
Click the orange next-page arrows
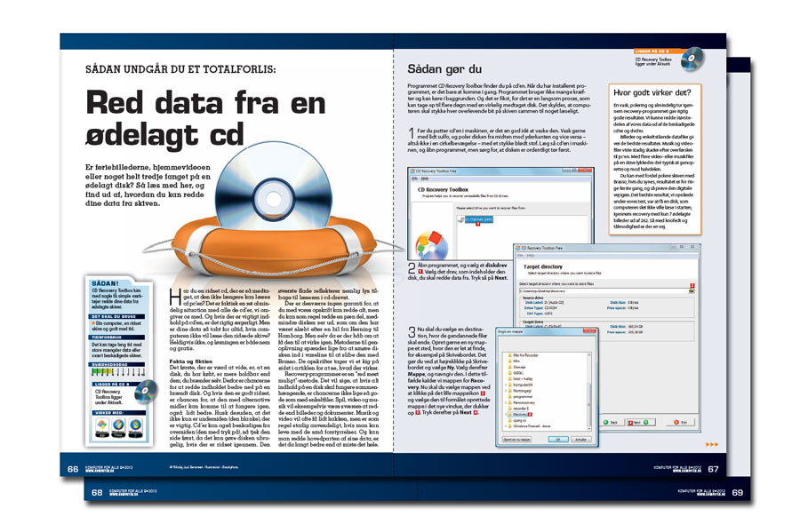tap(712, 444)
